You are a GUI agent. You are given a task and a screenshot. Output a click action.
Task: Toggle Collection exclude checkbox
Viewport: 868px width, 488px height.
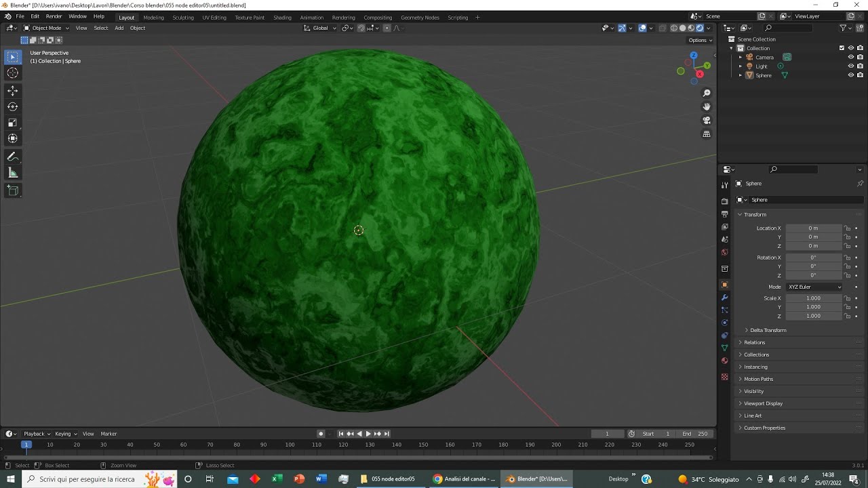[x=842, y=48]
